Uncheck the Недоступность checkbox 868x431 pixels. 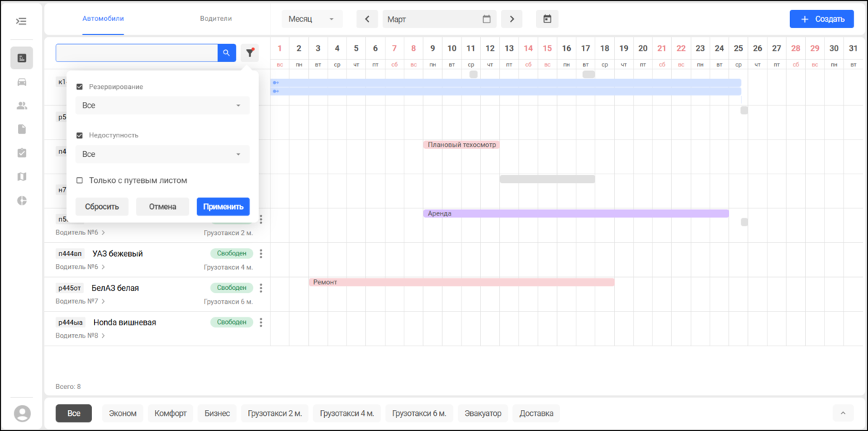tap(80, 135)
